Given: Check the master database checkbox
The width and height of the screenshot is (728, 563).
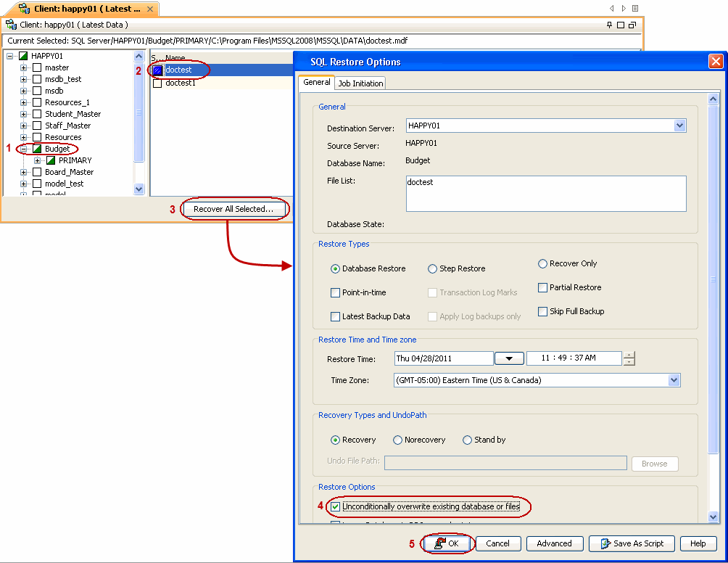Looking at the screenshot, I should [37, 67].
